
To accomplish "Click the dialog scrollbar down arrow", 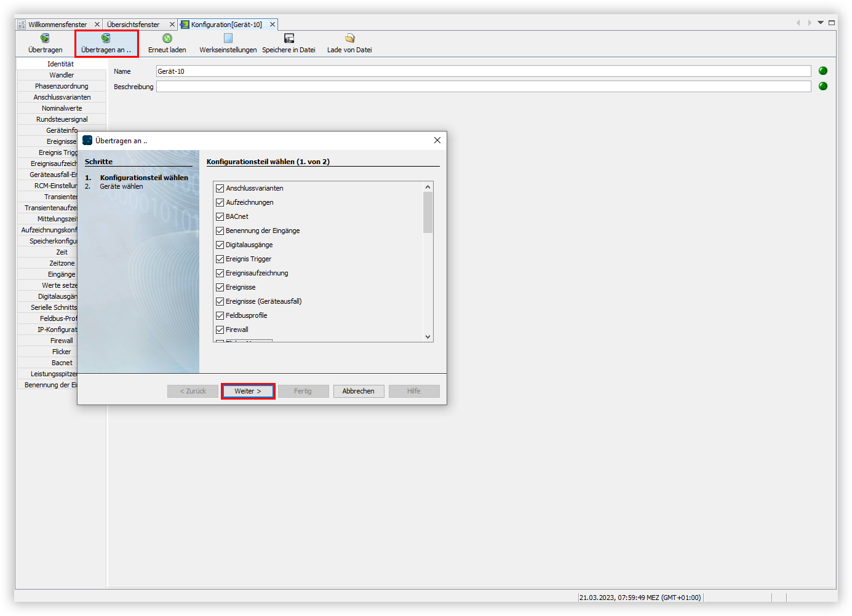I will (x=428, y=337).
